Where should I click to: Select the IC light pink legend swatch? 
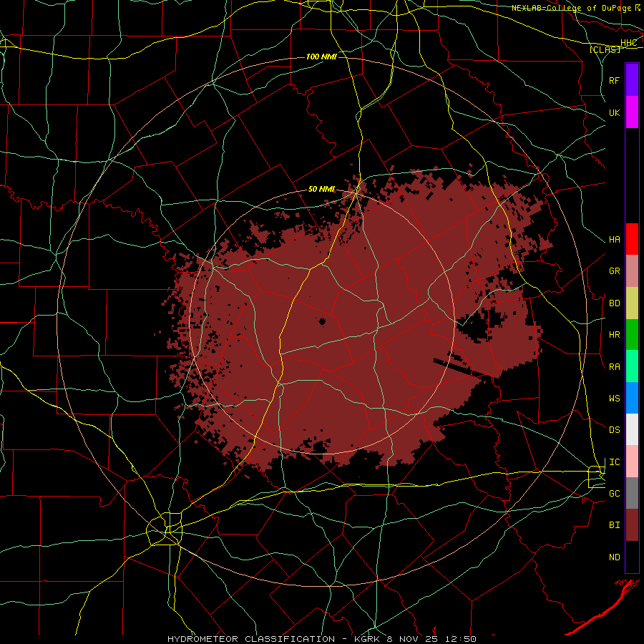tap(632, 462)
